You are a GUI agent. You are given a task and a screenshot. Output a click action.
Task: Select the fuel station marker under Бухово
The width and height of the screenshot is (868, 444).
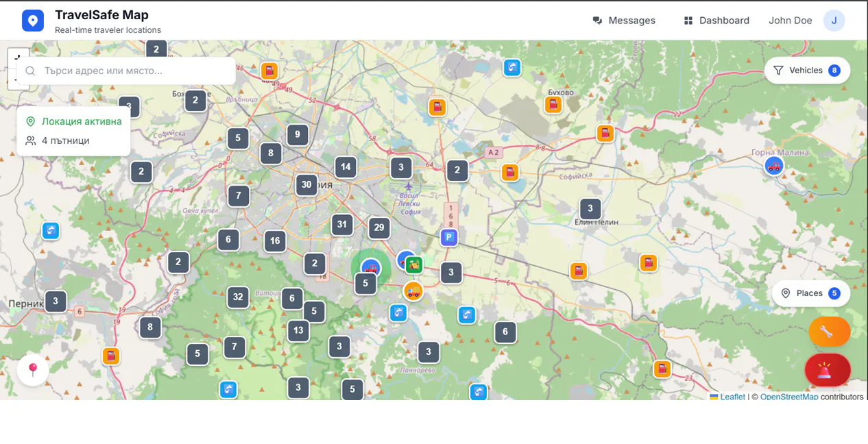[x=553, y=105]
